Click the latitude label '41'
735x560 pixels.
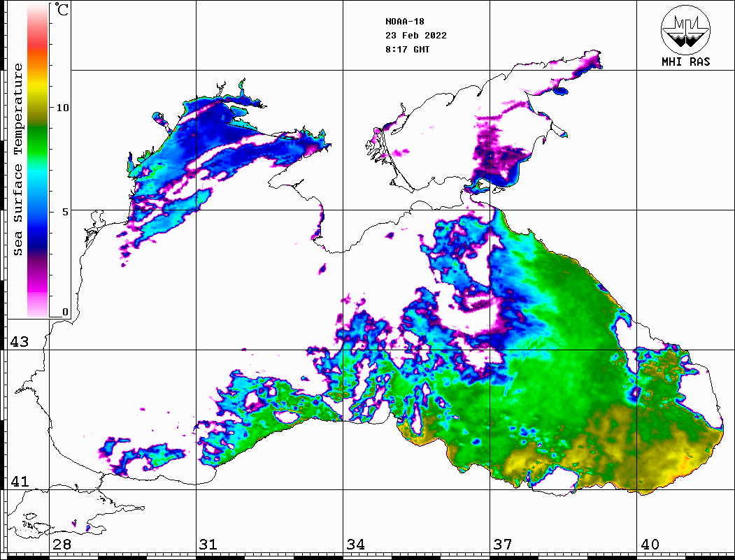point(19,481)
